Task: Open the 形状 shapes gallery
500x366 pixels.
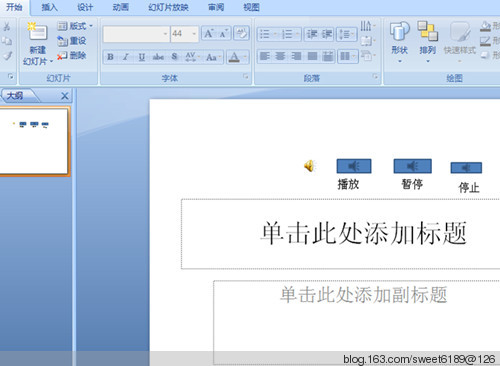Action: [x=399, y=42]
